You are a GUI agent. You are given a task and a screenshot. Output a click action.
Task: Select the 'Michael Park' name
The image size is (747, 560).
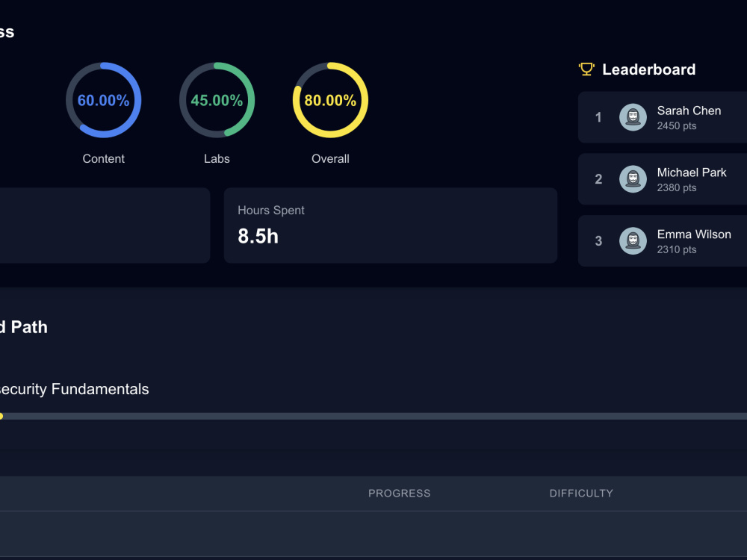point(692,172)
